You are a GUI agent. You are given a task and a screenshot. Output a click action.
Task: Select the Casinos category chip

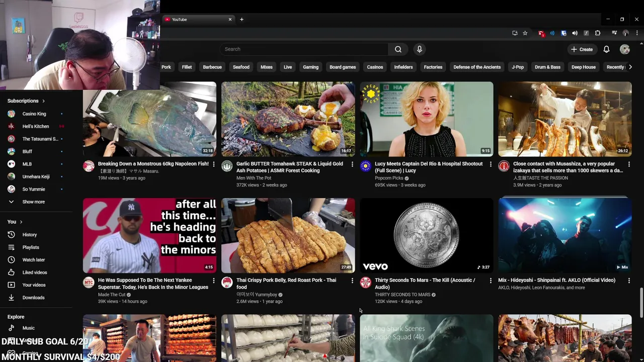pyautogui.click(x=375, y=67)
